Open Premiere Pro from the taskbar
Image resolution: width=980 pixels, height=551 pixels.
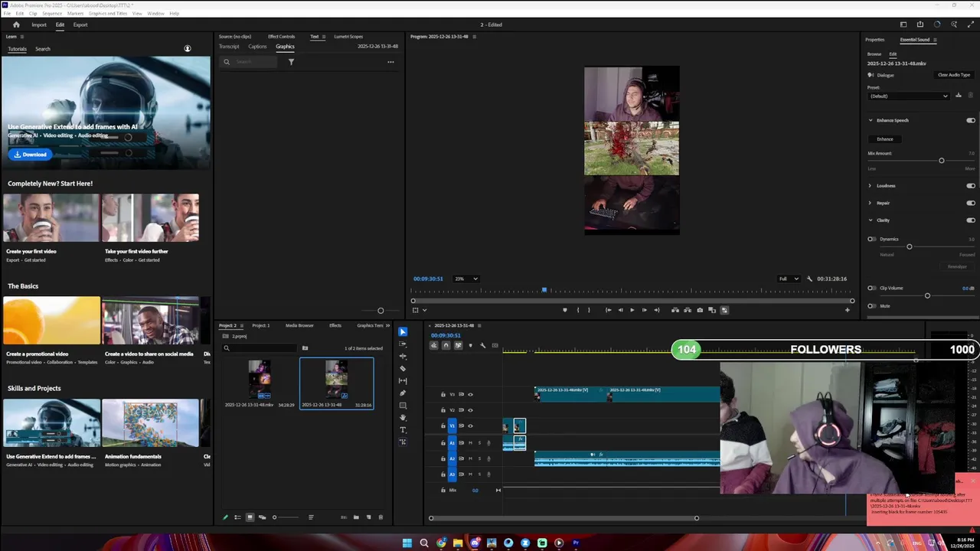pos(576,543)
